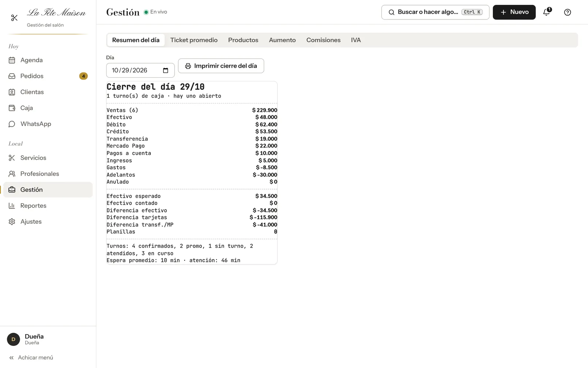Click the $229.900 sales total
The image size is (588, 368).
(265, 110)
